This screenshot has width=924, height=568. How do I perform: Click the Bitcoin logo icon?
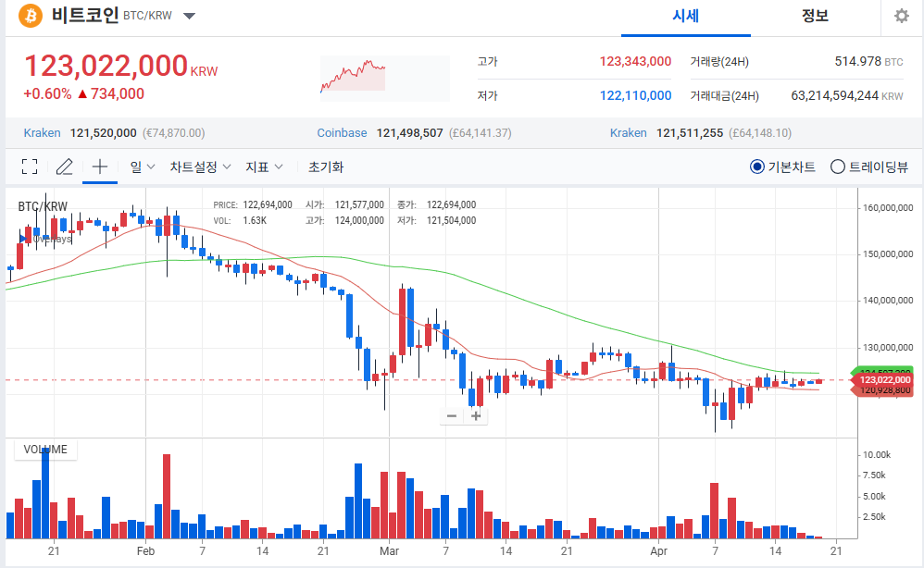point(30,16)
